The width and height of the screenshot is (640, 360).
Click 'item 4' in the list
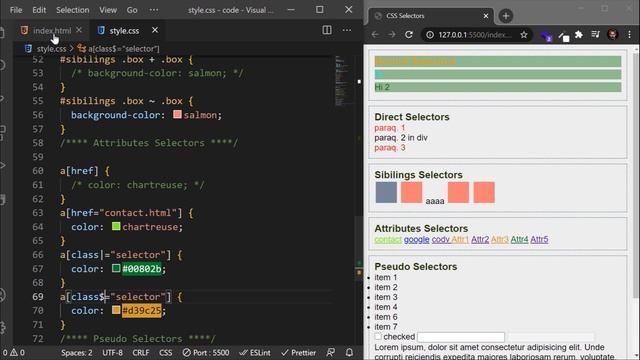point(386,307)
